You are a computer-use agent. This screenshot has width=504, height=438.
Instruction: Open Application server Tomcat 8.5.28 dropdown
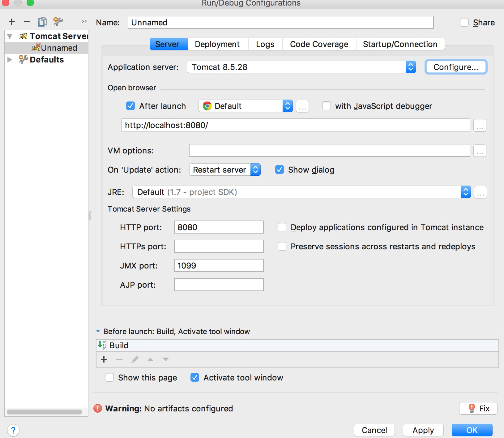pyautogui.click(x=301, y=67)
